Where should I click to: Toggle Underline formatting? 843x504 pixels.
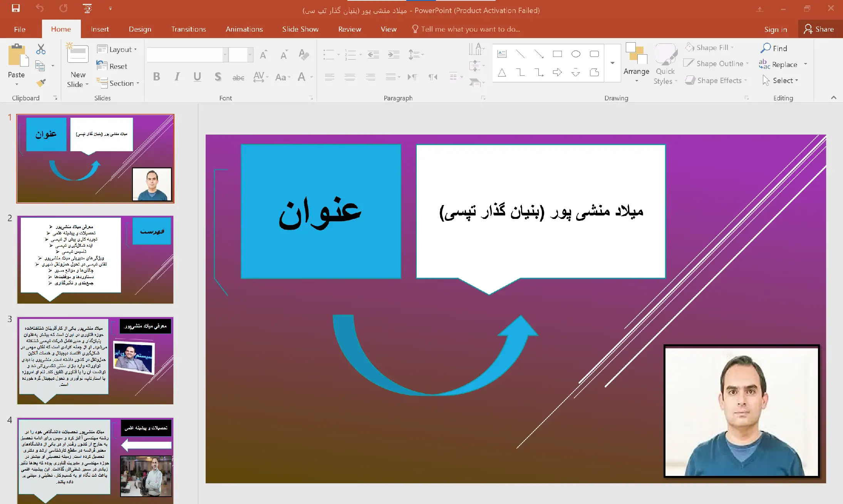197,77
